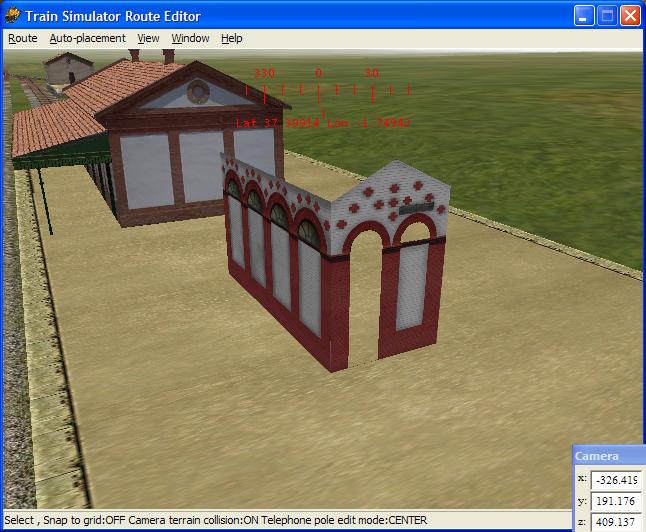Open the Route menu
The height and width of the screenshot is (532, 646).
[x=22, y=38]
